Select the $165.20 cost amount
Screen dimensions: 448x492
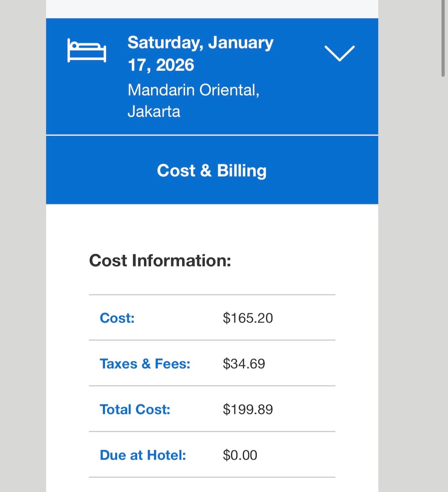(x=248, y=318)
